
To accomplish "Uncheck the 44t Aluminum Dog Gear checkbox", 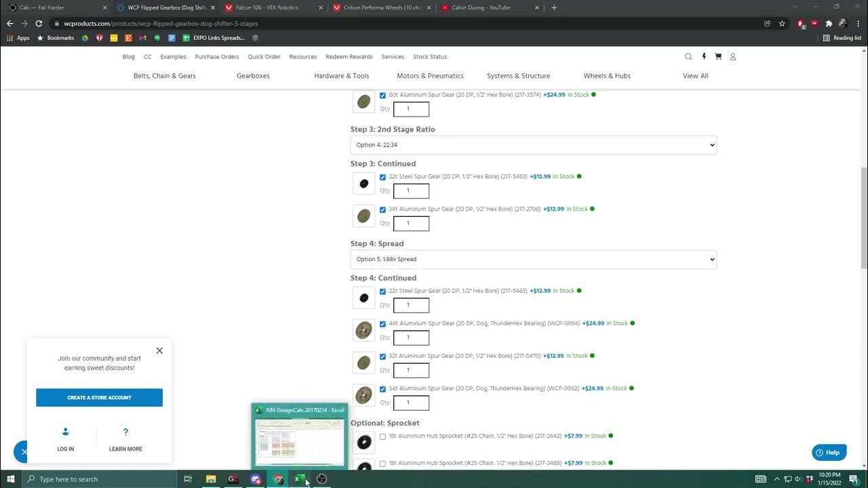I will pos(382,324).
